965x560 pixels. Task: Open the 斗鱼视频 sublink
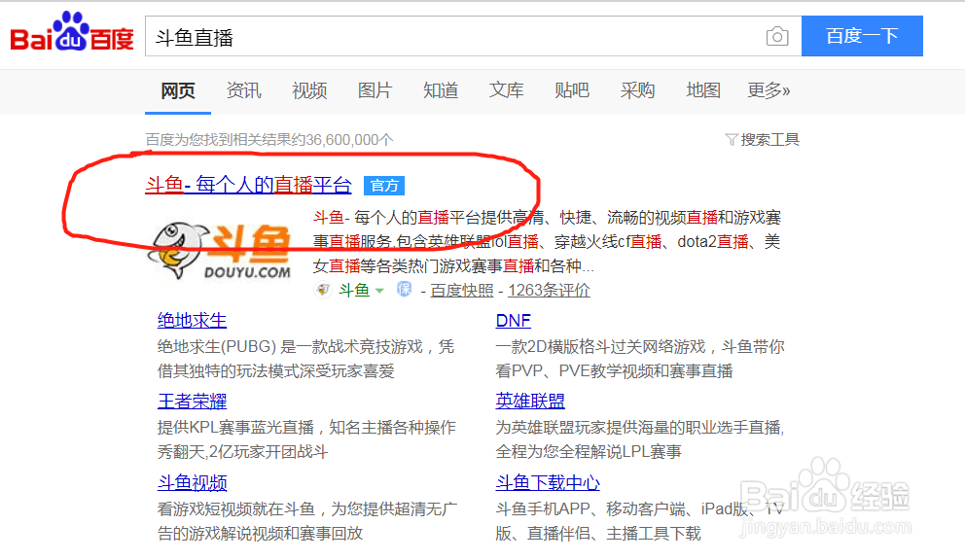click(192, 482)
